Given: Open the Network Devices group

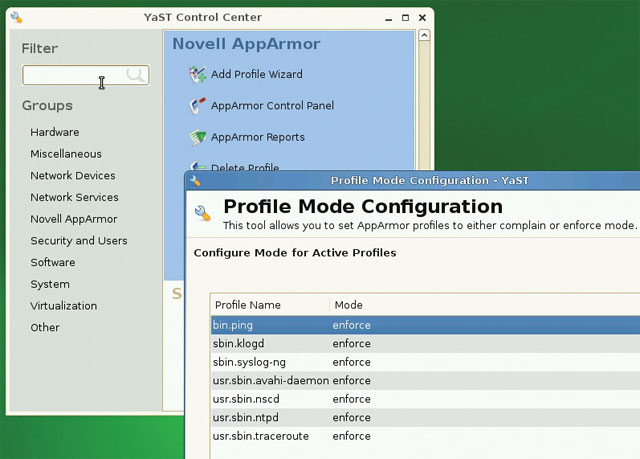Looking at the screenshot, I should tap(73, 175).
